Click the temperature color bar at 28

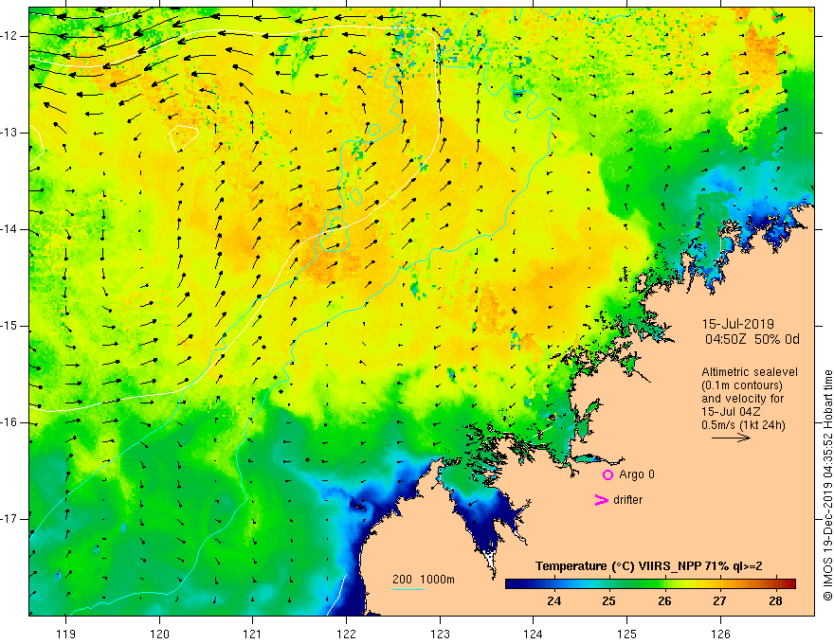[775, 584]
